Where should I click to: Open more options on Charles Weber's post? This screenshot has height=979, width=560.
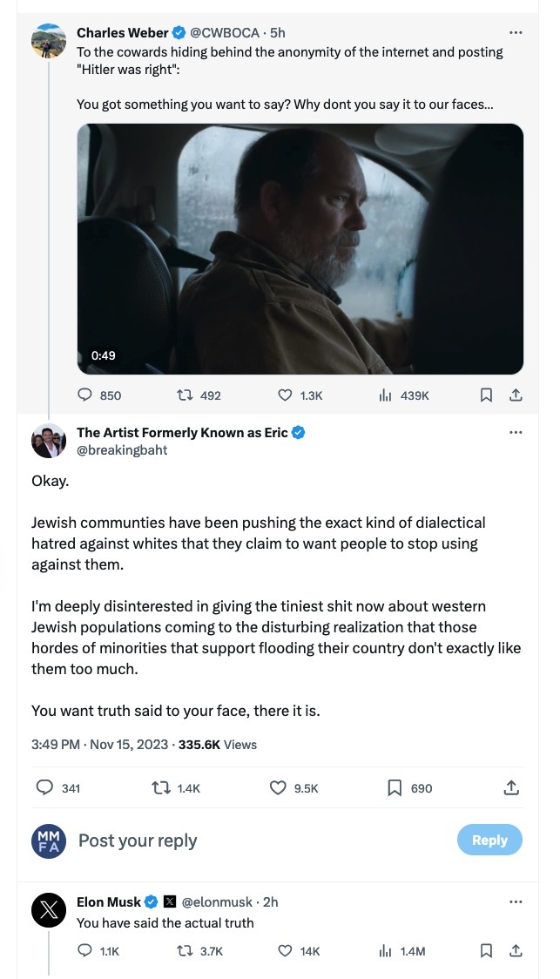[516, 33]
